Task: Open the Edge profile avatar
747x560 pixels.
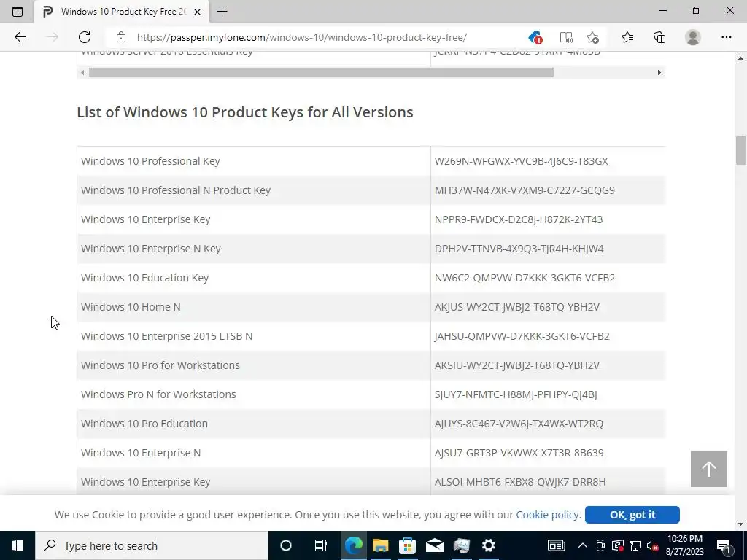Action: coord(693,37)
